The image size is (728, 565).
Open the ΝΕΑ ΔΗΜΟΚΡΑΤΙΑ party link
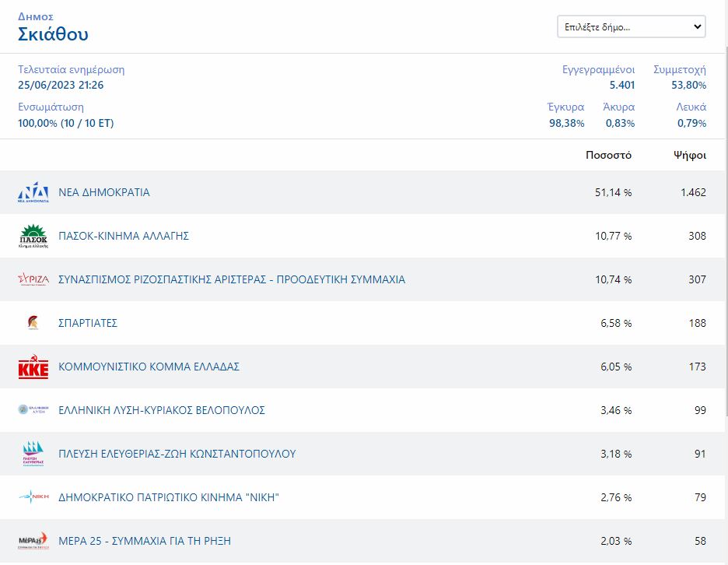click(104, 192)
